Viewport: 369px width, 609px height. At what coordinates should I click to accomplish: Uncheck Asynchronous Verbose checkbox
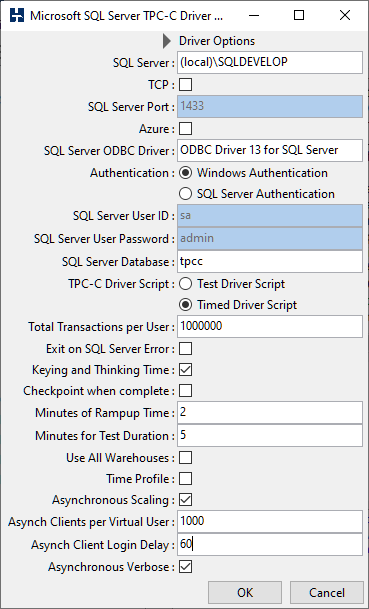pyautogui.click(x=185, y=567)
